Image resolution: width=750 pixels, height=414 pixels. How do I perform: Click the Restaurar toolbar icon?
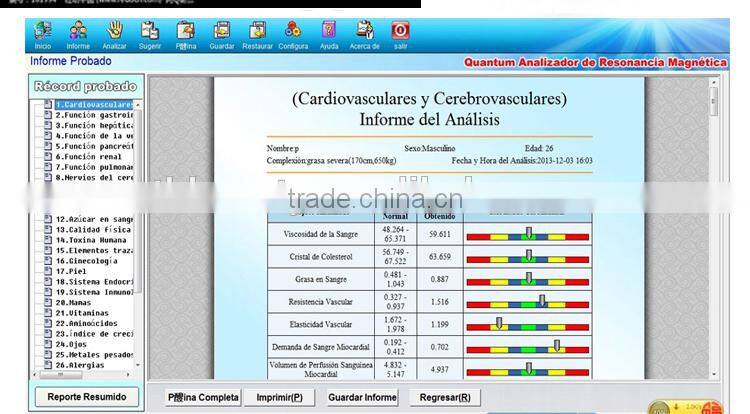(x=257, y=31)
